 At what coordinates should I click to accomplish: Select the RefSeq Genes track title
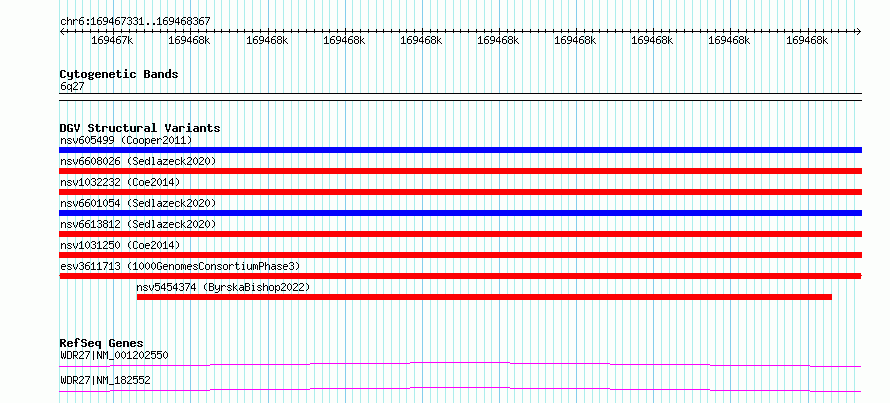click(x=102, y=343)
